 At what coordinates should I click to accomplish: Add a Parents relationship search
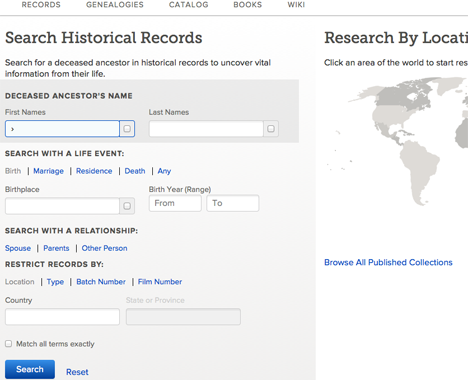tap(56, 248)
